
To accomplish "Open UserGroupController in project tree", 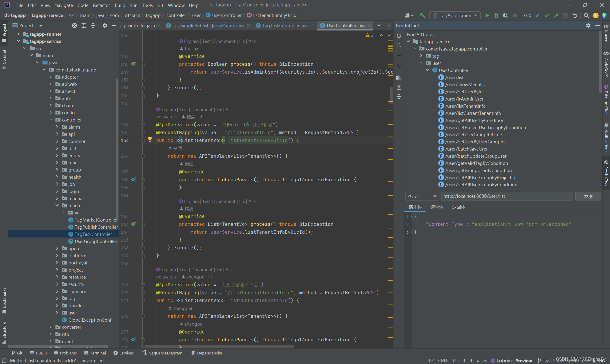I will (96, 241).
